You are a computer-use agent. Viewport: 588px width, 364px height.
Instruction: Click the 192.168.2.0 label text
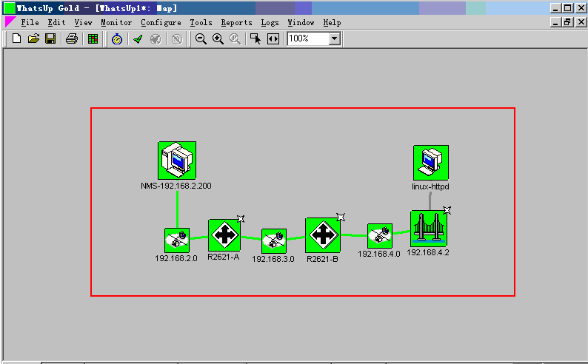point(176,258)
